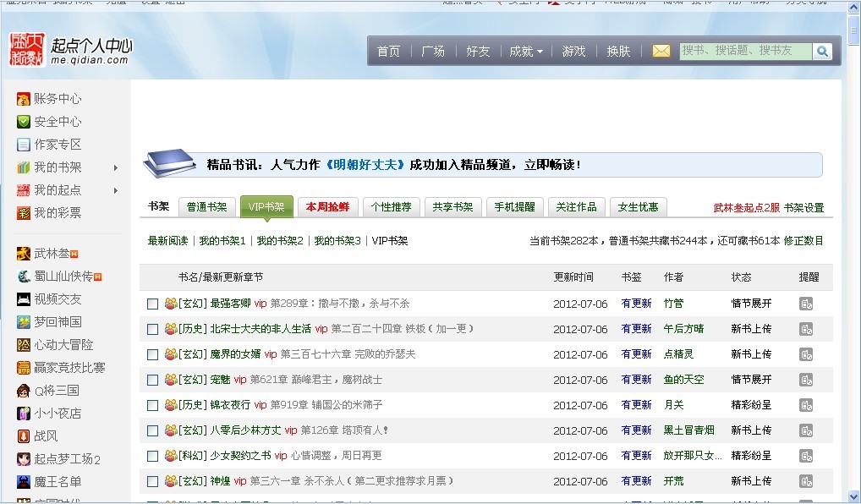Screen dimensions: 861x504
Task: Click 有更新 for 魔界的女婿
Action: 636,354
